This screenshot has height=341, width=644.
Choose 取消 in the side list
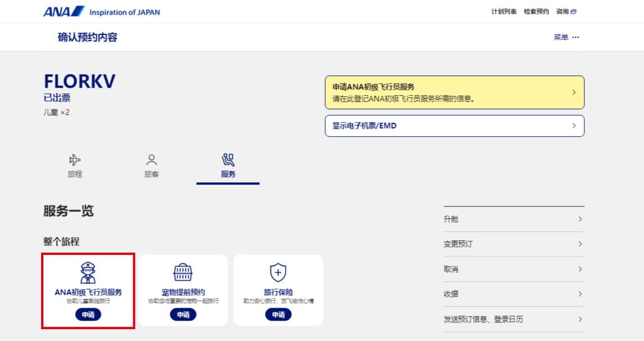(513, 269)
